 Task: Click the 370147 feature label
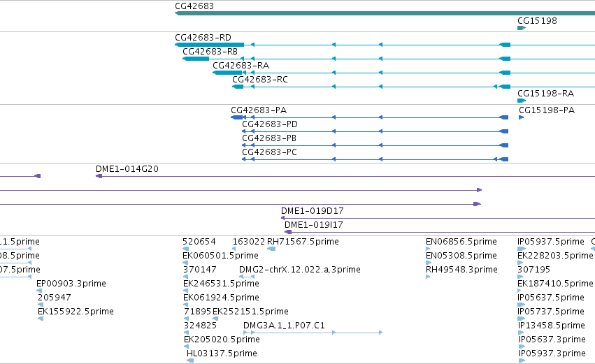pyautogui.click(x=199, y=270)
